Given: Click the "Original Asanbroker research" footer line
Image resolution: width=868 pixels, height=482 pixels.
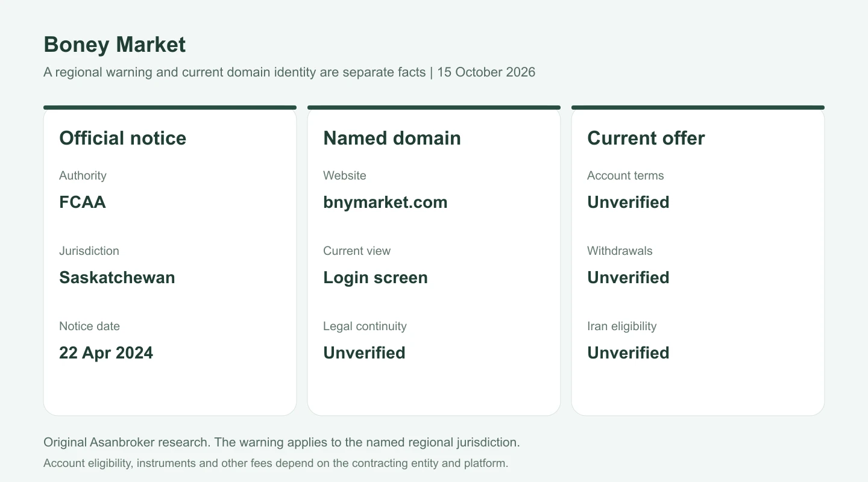Looking at the screenshot, I should (281, 442).
